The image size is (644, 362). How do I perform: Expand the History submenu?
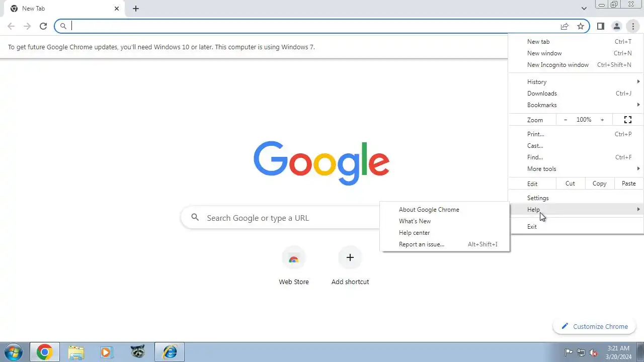[x=576, y=82]
